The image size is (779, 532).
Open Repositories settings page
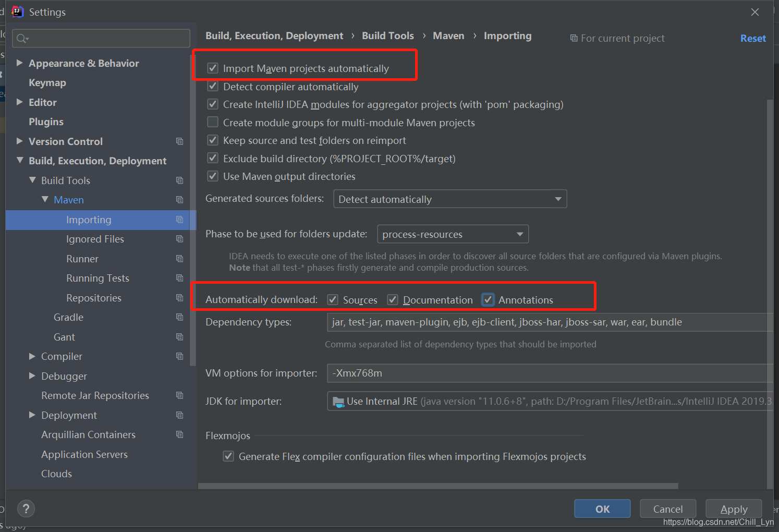(x=94, y=298)
